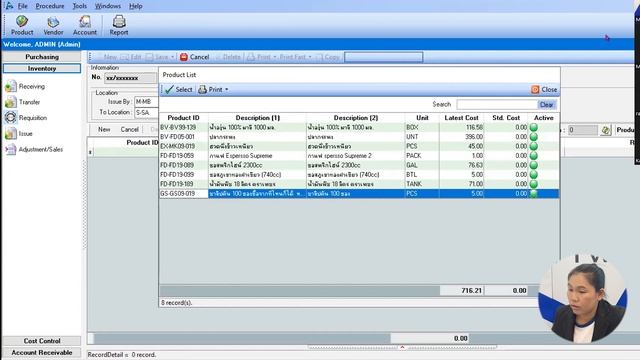The width and height of the screenshot is (640, 360).
Task: Switch to the Account Receivable section
Action: pyautogui.click(x=42, y=352)
